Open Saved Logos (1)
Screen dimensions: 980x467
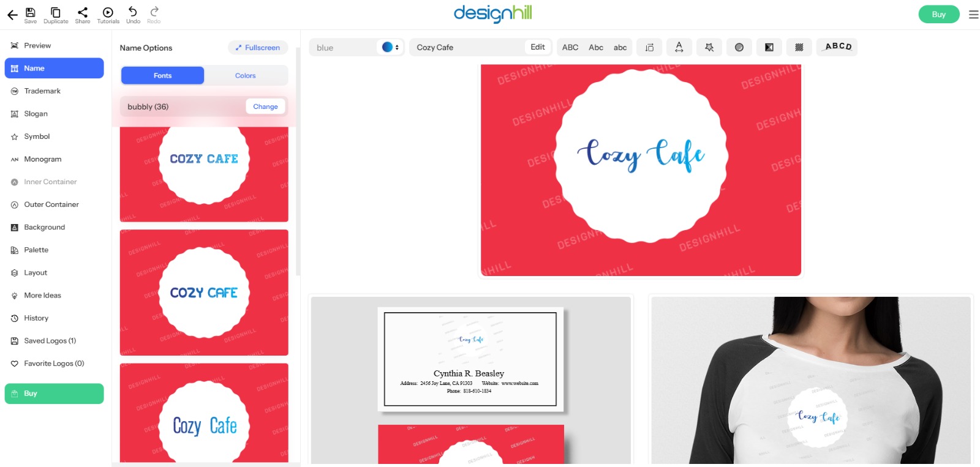click(x=54, y=340)
